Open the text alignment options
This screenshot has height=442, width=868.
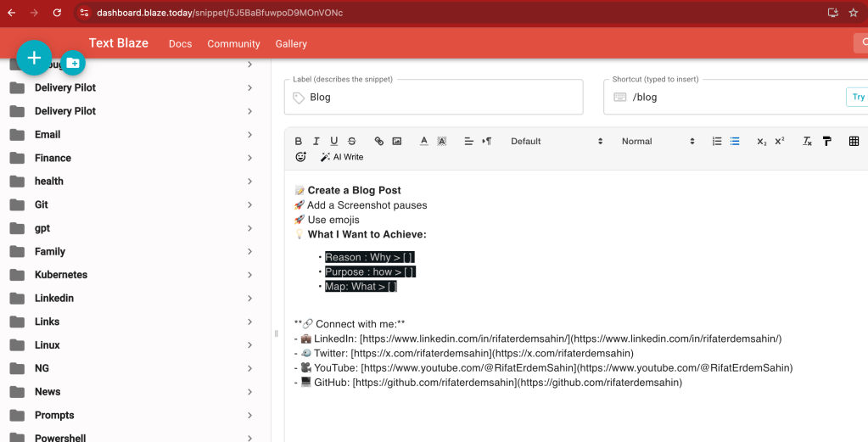pyautogui.click(x=469, y=141)
